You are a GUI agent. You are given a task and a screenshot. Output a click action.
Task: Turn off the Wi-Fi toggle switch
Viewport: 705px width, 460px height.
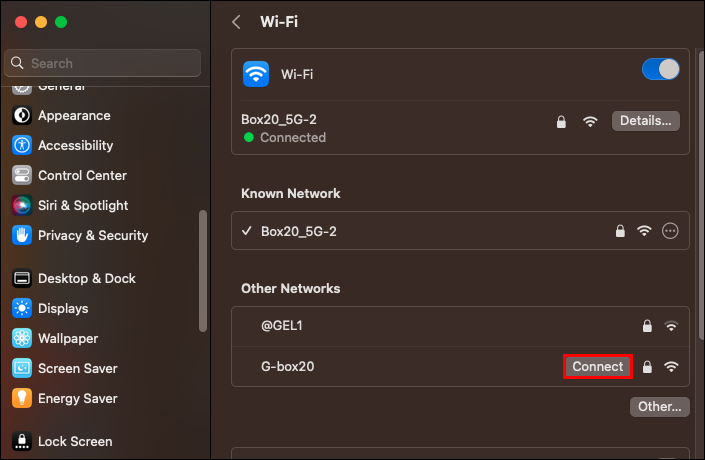tap(660, 69)
